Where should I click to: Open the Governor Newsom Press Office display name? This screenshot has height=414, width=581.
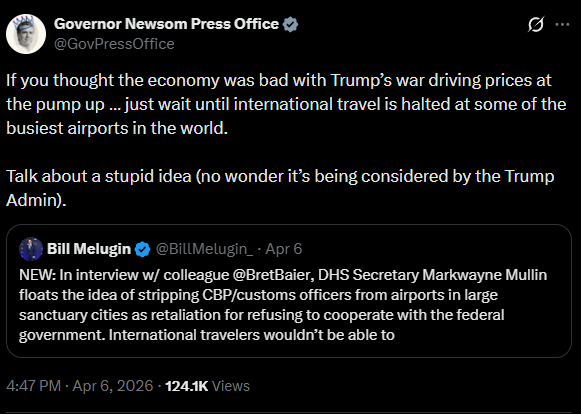point(166,24)
